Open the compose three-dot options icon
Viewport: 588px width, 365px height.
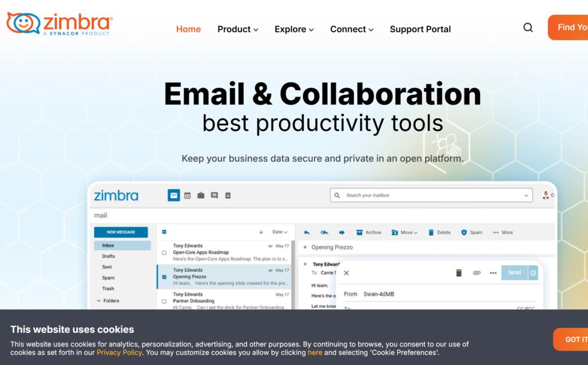493,273
